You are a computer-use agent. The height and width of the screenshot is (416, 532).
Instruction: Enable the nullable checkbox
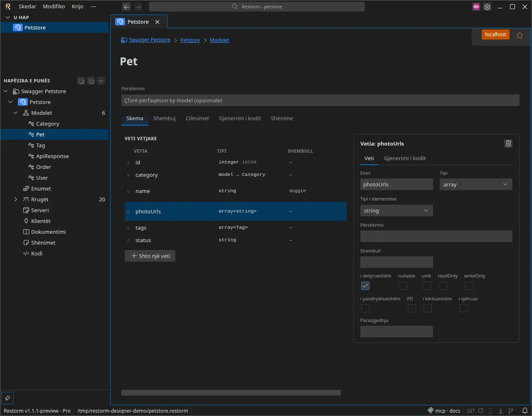(x=403, y=286)
